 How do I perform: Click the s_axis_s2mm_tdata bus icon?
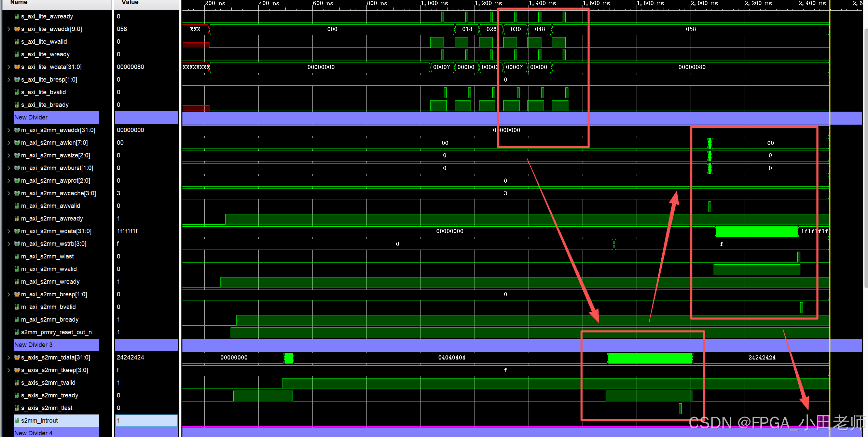point(17,357)
